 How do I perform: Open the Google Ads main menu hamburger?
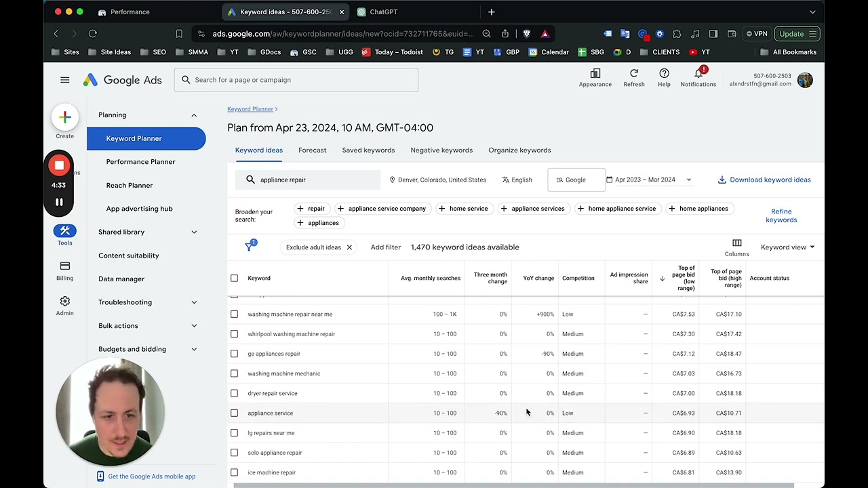(65, 80)
